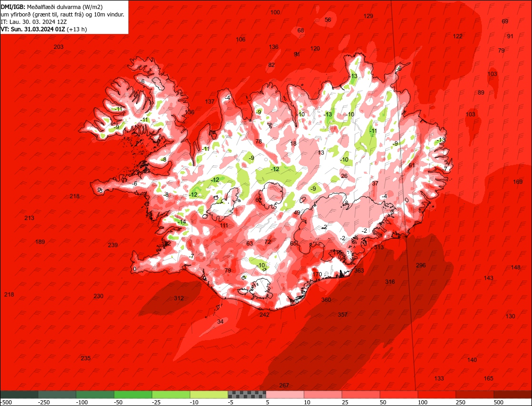The height and width of the screenshot is (406, 532).
Task: Click the yellow-green swatch between -10 and -5
Action: click(209, 394)
